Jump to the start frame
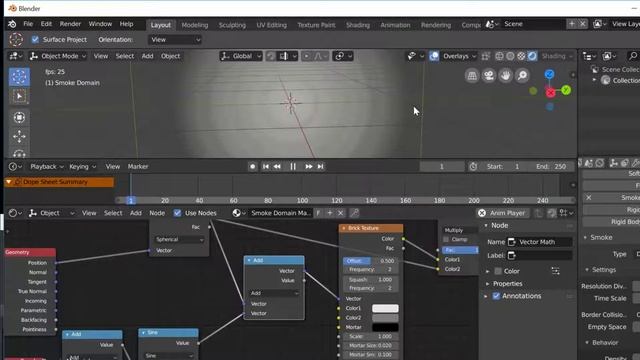 coord(266,167)
